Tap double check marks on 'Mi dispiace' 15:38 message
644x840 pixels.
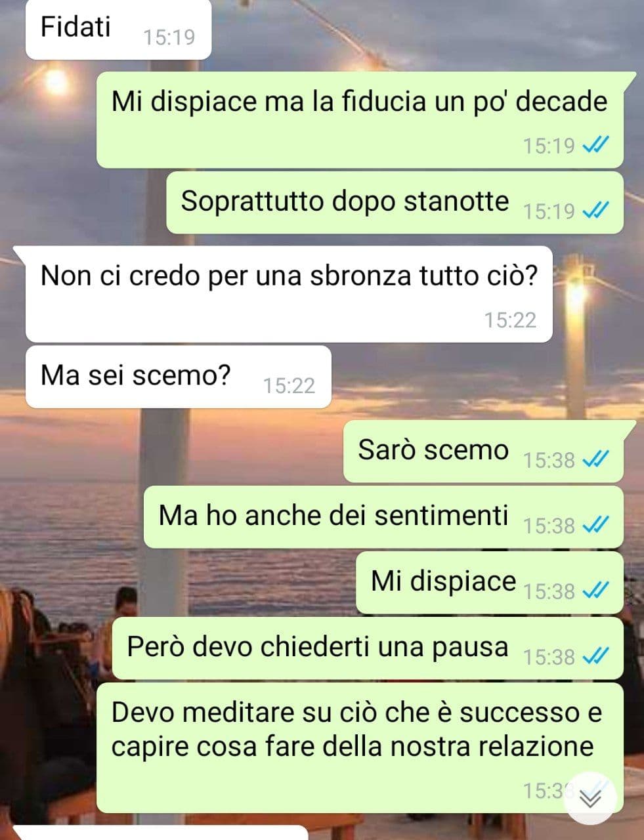click(596, 591)
